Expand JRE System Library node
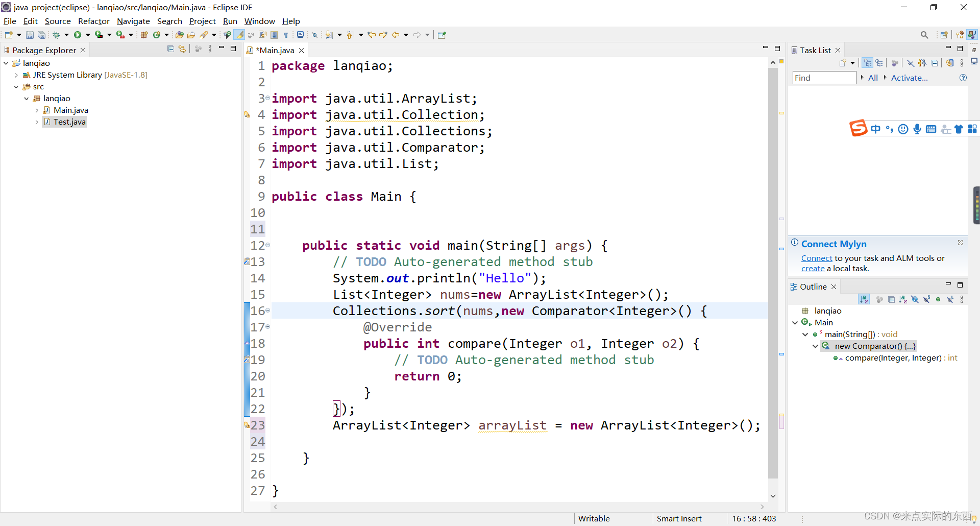Viewport: 980px width, 526px height. 16,75
